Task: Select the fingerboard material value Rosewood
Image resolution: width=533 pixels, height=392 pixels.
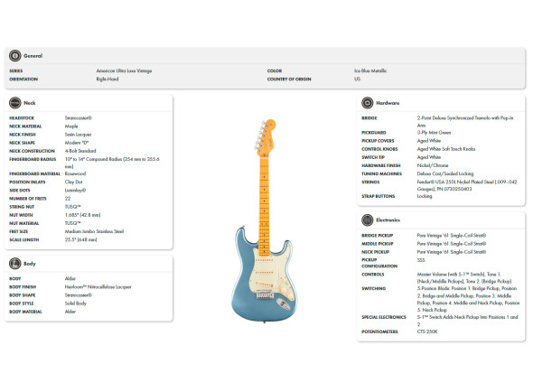Action: [75, 173]
